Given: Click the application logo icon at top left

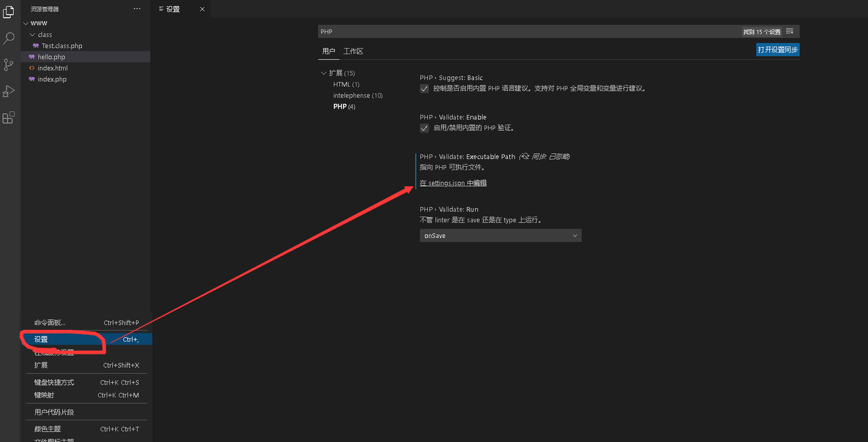Looking at the screenshot, I should (8, 11).
